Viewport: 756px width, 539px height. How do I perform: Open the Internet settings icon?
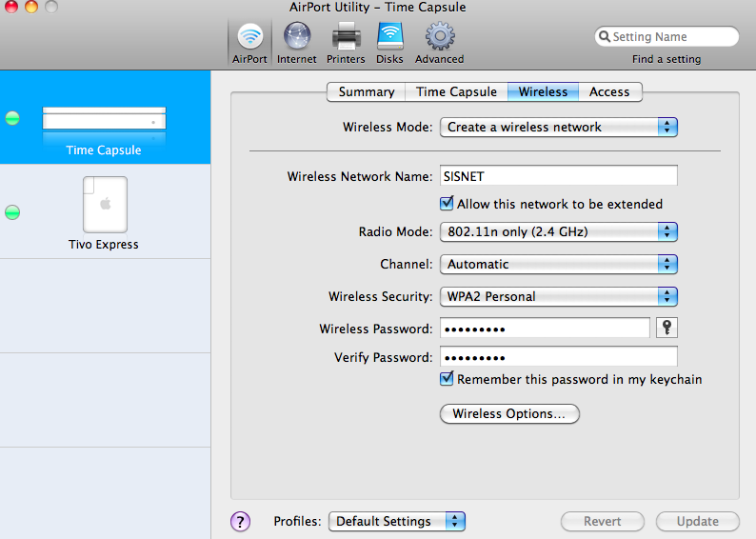(x=296, y=43)
